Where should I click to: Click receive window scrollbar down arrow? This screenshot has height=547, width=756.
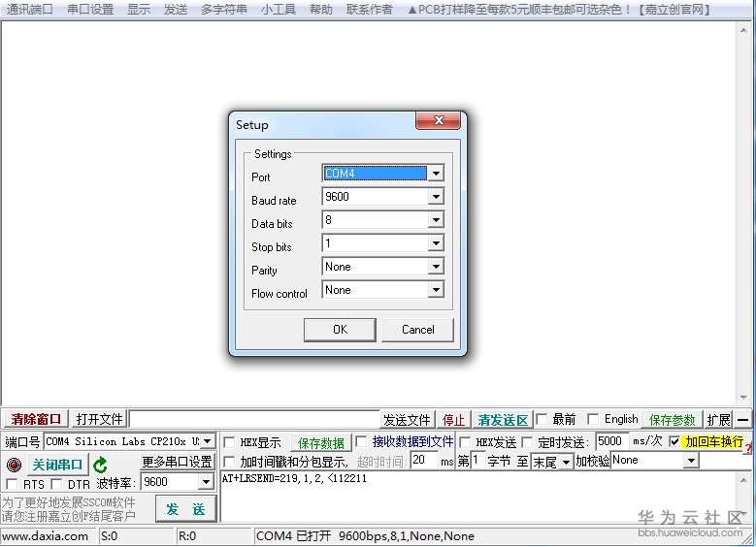tap(743, 398)
